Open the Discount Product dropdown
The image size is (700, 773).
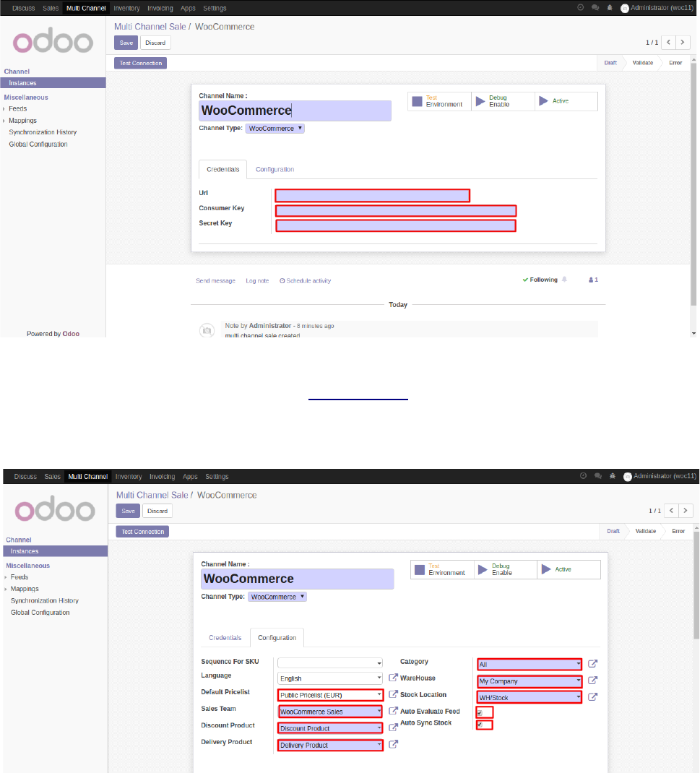coord(330,728)
